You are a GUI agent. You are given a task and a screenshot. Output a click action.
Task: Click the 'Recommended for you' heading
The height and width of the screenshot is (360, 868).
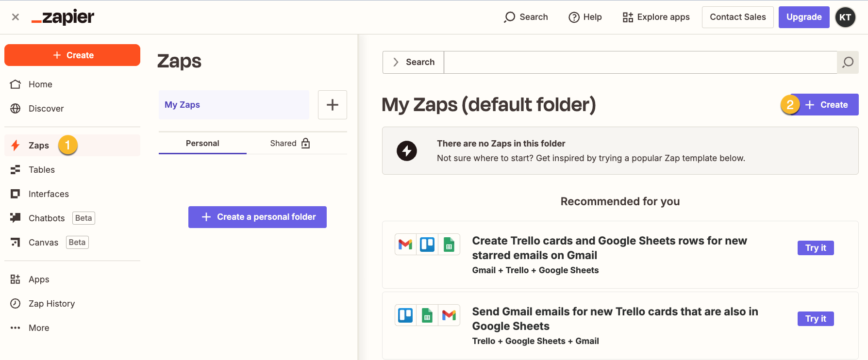620,201
